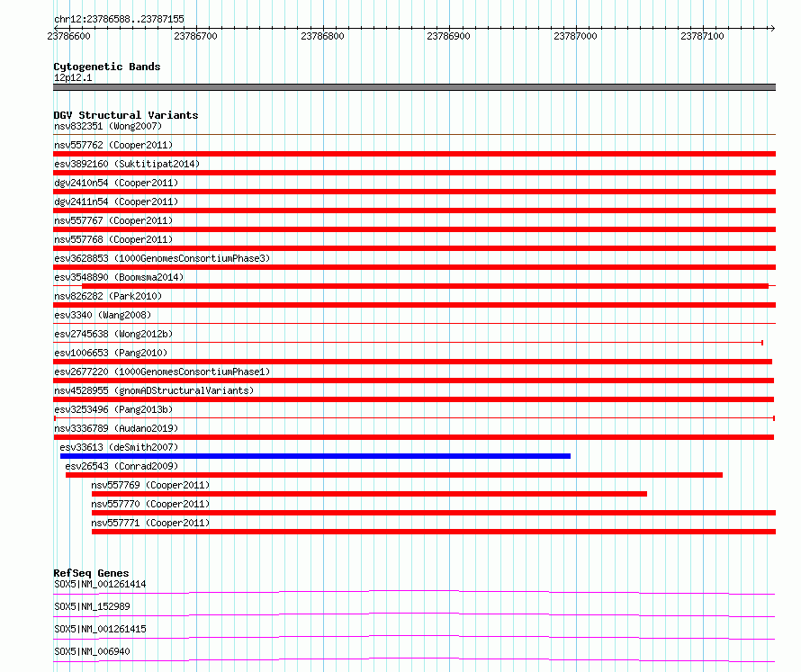Open transcript SOX5|NM_152989
The image size is (801, 672).
tap(92, 606)
